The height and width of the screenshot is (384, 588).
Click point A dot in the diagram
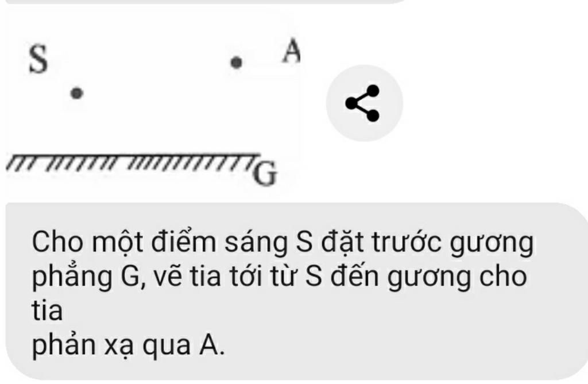pyautogui.click(x=236, y=62)
